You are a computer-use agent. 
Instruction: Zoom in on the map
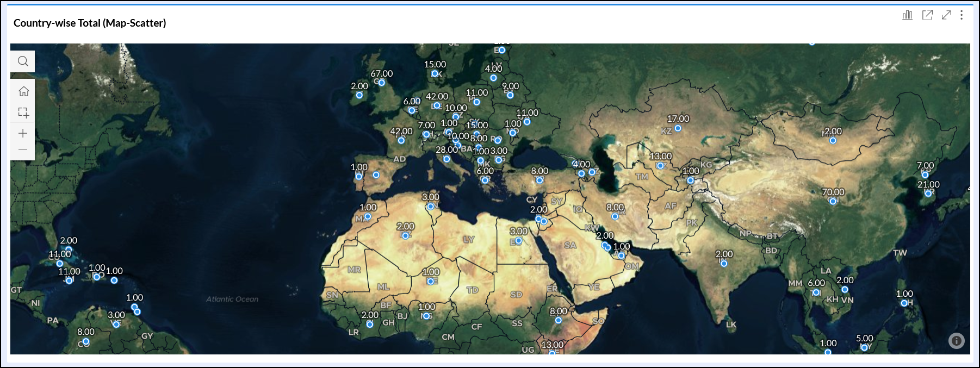click(23, 133)
